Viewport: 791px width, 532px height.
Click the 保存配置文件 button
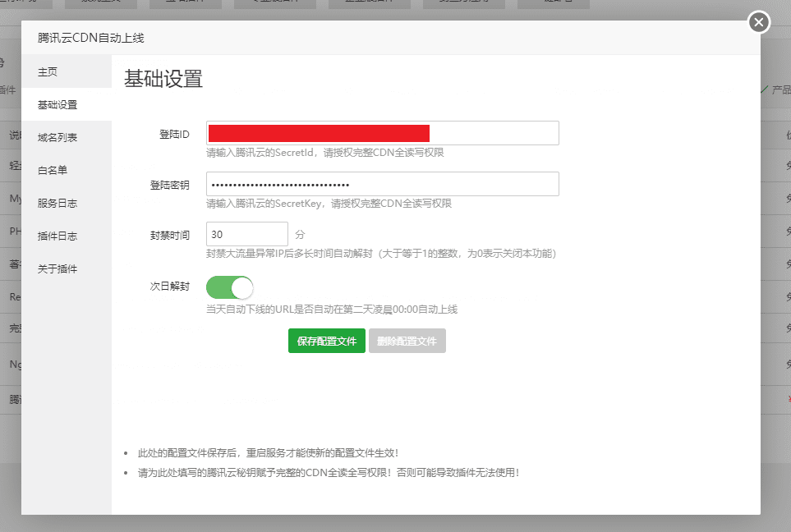(x=327, y=341)
